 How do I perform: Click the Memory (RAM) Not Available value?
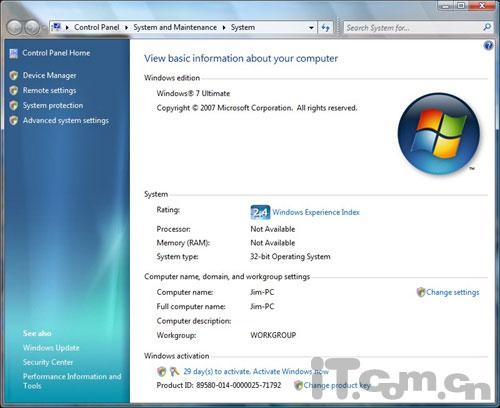273,243
